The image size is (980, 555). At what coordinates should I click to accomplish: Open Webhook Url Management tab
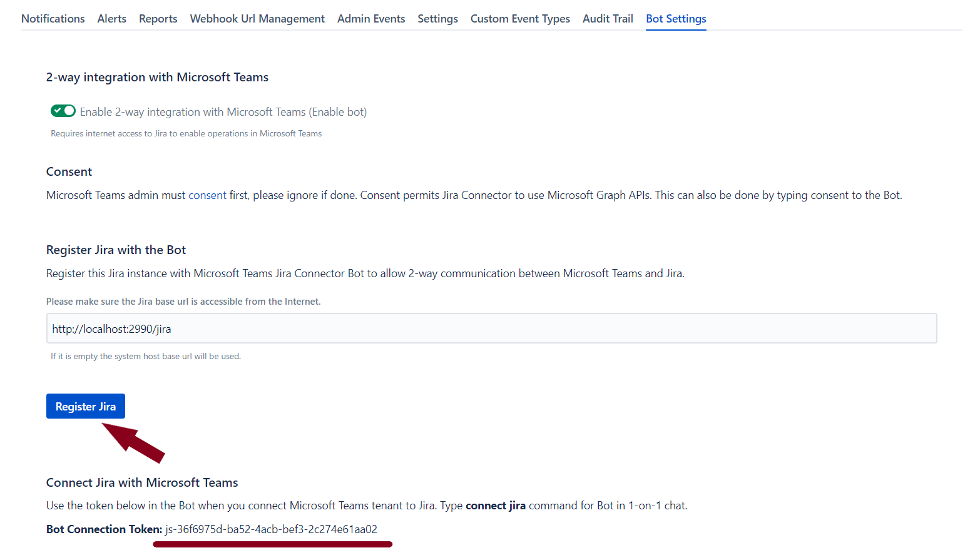[x=257, y=19]
